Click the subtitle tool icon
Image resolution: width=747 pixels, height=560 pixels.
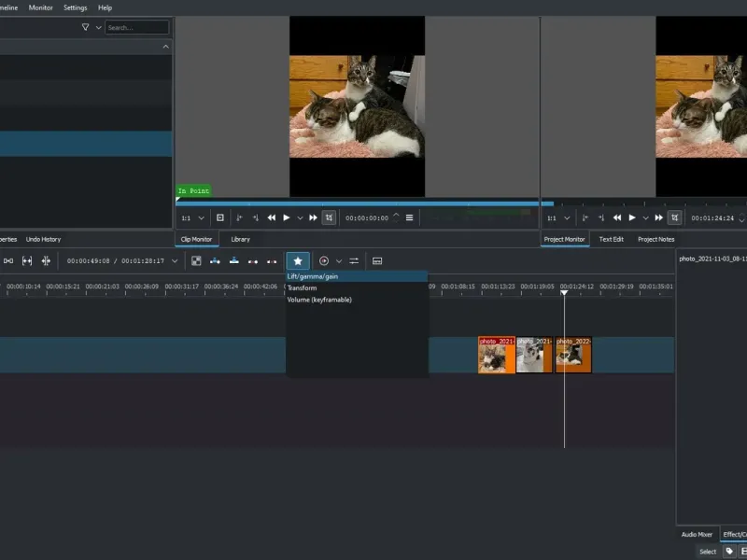click(377, 261)
